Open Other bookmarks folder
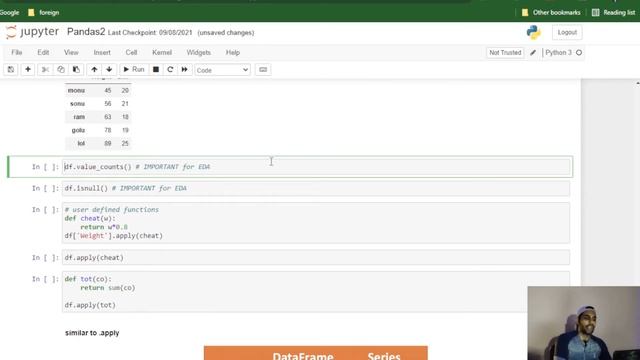Viewport: 640px width, 360px height. coord(551,13)
